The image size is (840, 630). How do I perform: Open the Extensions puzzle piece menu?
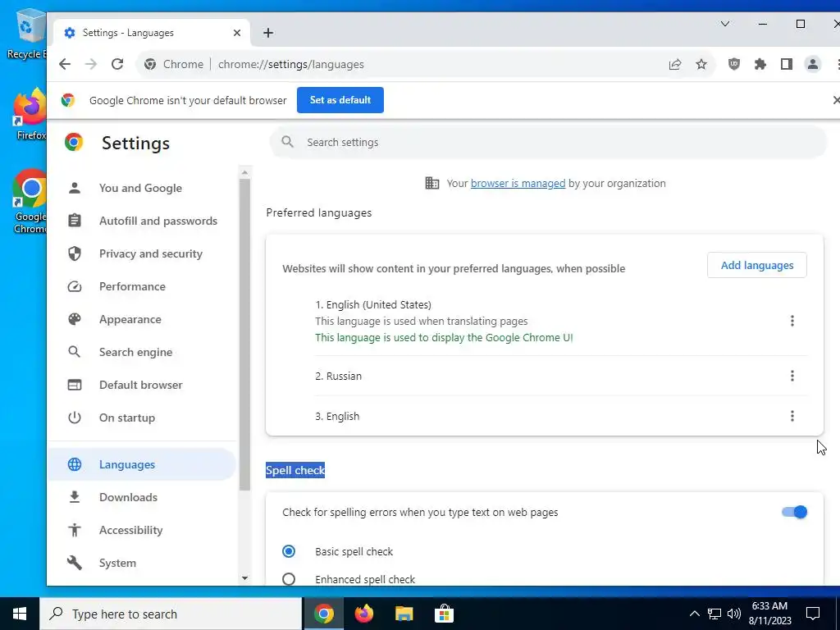coord(760,64)
